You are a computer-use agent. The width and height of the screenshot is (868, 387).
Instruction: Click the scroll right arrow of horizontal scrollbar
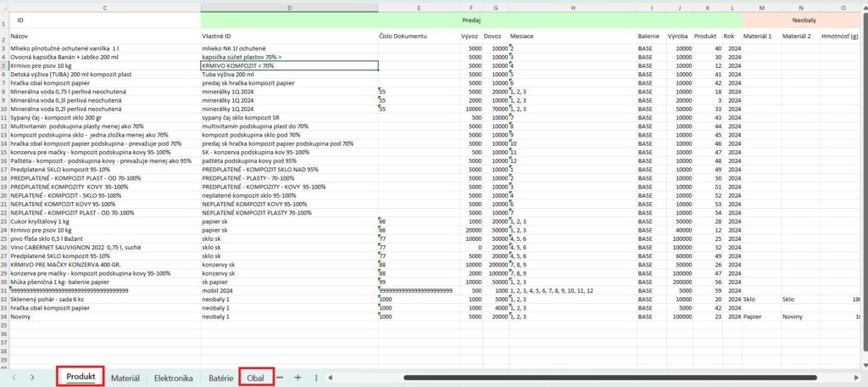pyautogui.click(x=860, y=378)
